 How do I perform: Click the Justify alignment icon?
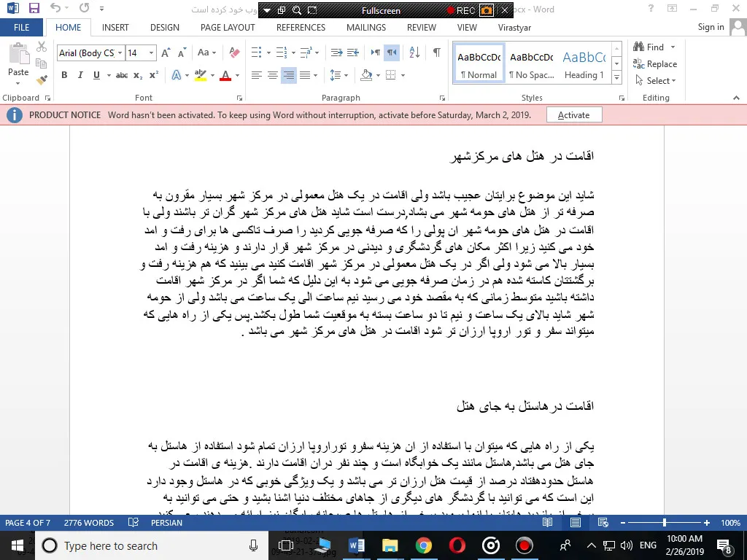[x=305, y=75]
